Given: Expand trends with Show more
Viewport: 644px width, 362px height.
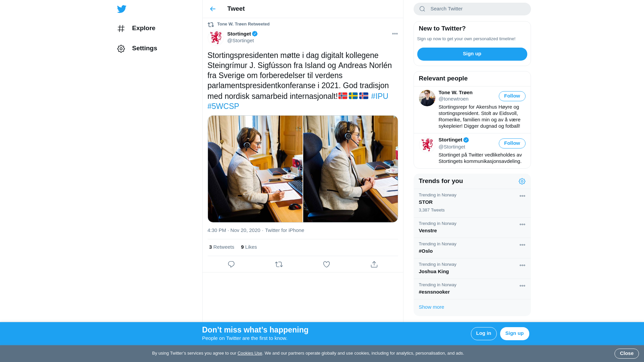Looking at the screenshot, I should (431, 307).
